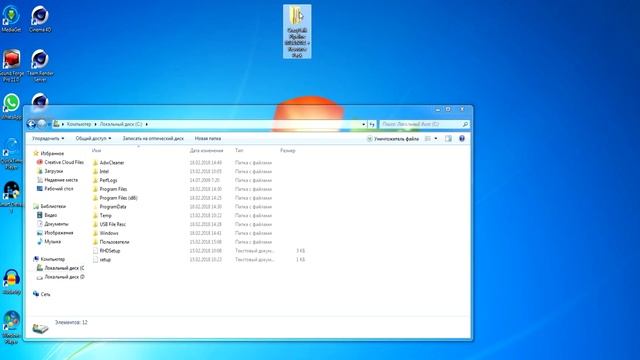Select the QuickTime Player desktop icon

11,154
